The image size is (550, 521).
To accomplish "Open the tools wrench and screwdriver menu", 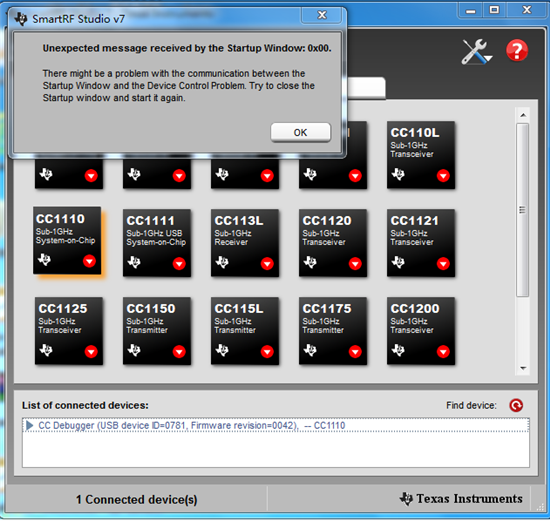I will pyautogui.click(x=476, y=52).
